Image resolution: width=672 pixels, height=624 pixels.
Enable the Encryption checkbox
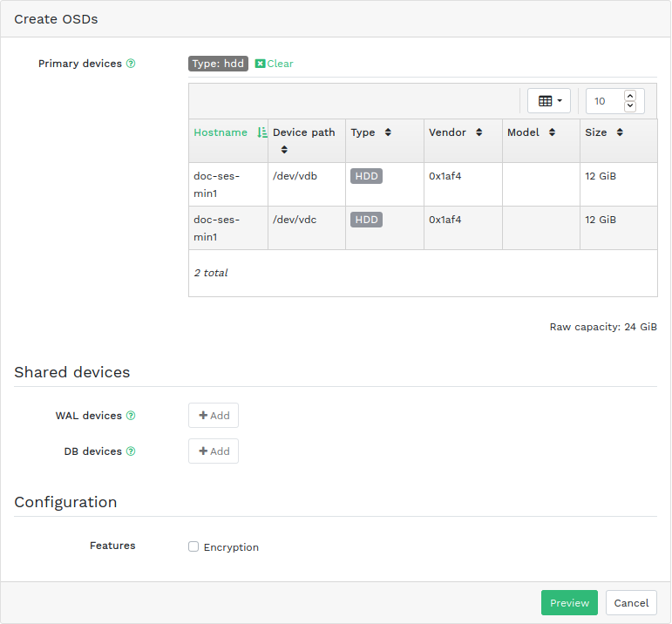(193, 547)
